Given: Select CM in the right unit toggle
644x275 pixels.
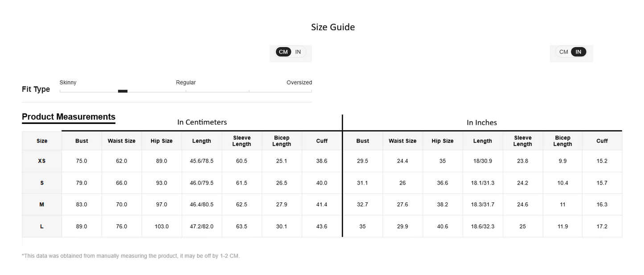Looking at the screenshot, I should (x=564, y=52).
